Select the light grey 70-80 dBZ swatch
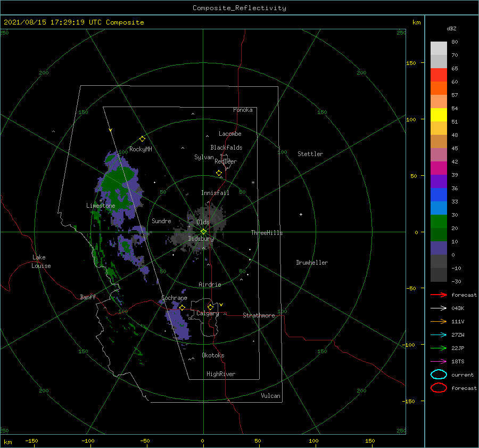 tap(439, 48)
